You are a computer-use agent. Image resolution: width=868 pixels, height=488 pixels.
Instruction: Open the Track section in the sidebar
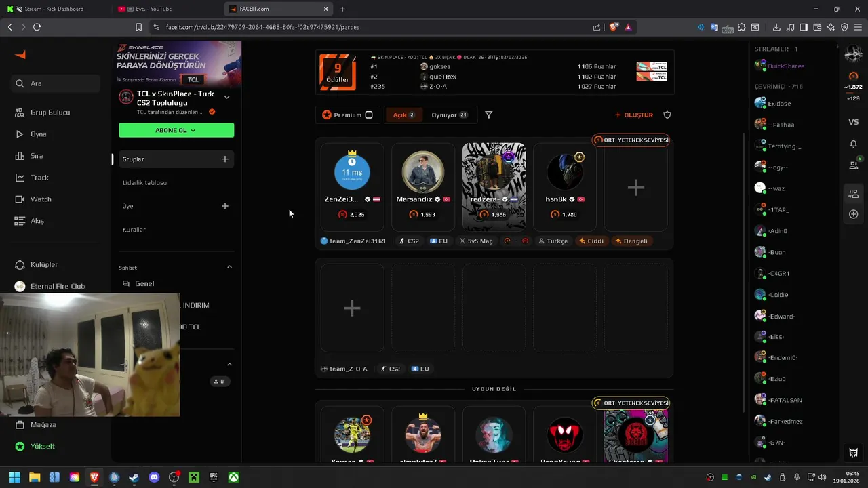[x=32, y=178]
